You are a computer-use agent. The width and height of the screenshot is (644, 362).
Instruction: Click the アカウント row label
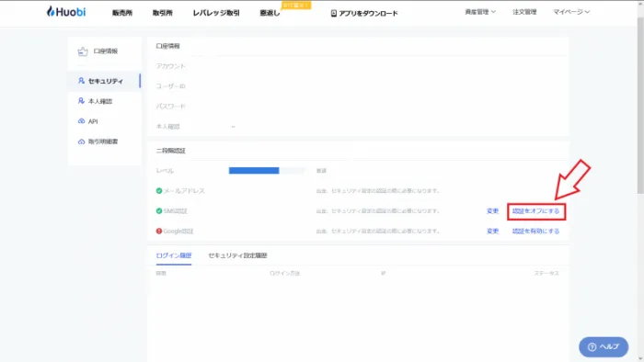pos(171,66)
